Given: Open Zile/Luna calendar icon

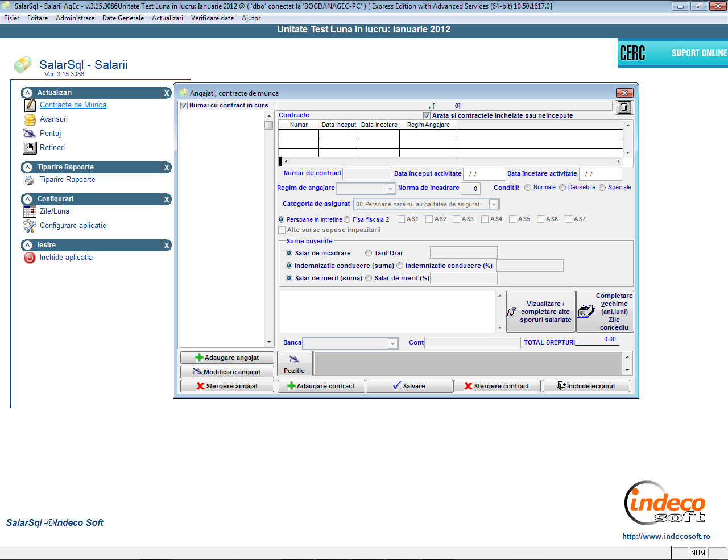Looking at the screenshot, I should pyautogui.click(x=30, y=211).
